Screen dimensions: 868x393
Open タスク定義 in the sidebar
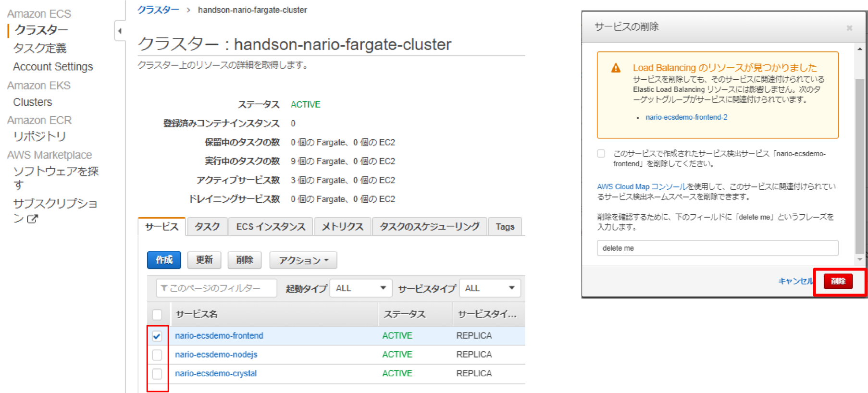pyautogui.click(x=40, y=48)
